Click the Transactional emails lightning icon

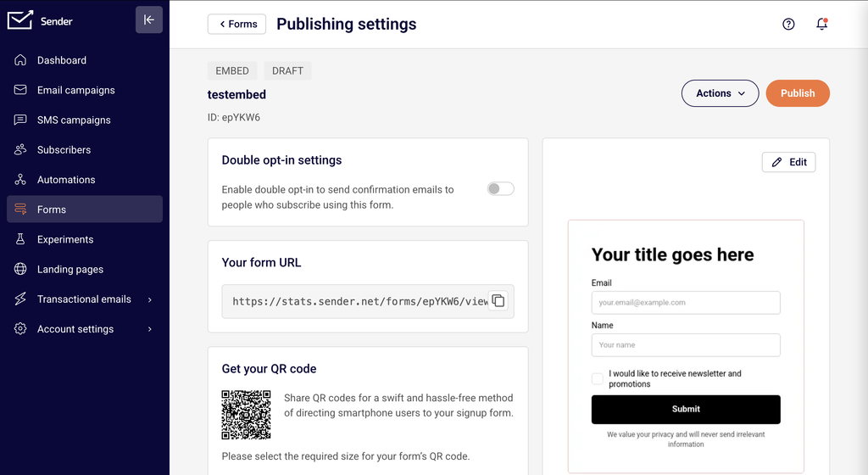[20, 299]
